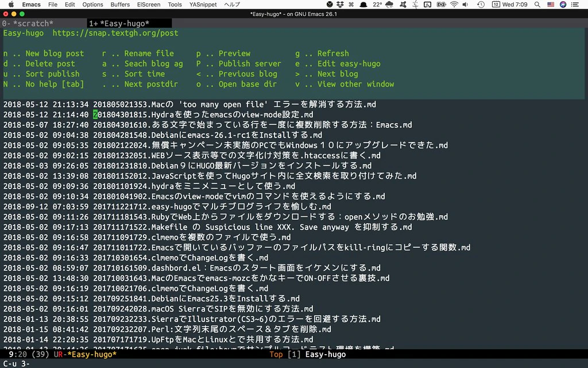Open the Time Machine icon
This screenshot has width=588, height=368.
pos(481,5)
